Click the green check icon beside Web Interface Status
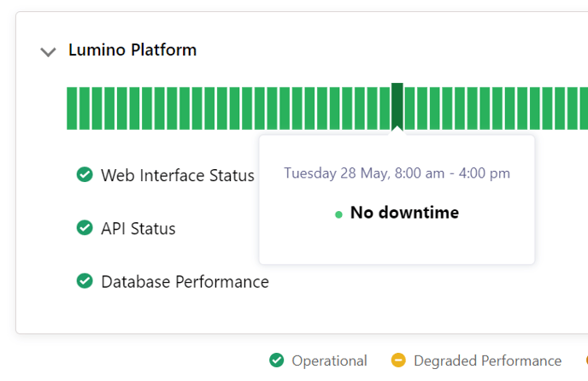The image size is (588, 381). 85,174
